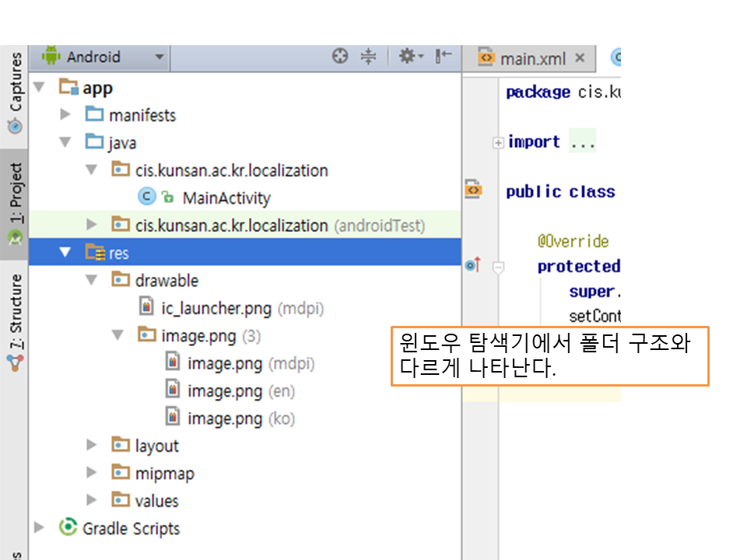Viewport: 747px width, 560px height.
Task: Click the override gutter icon beside protected
Action: pyautogui.click(x=472, y=266)
